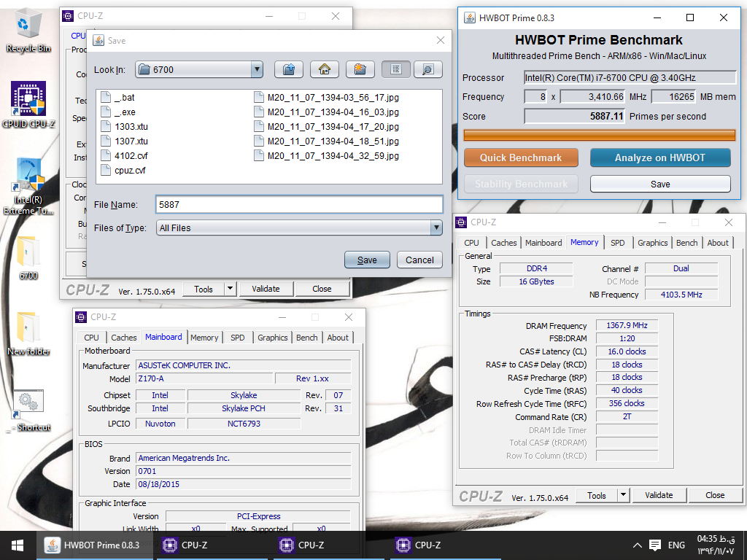747x560 pixels.
Task: Click Analyze on HWBOT button
Action: (x=659, y=157)
